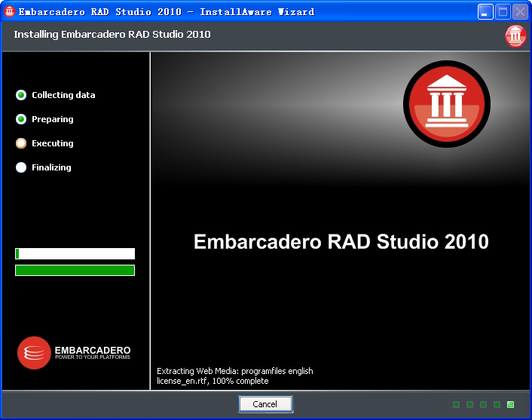Click the EMBARCADERO brand name text

93,350
